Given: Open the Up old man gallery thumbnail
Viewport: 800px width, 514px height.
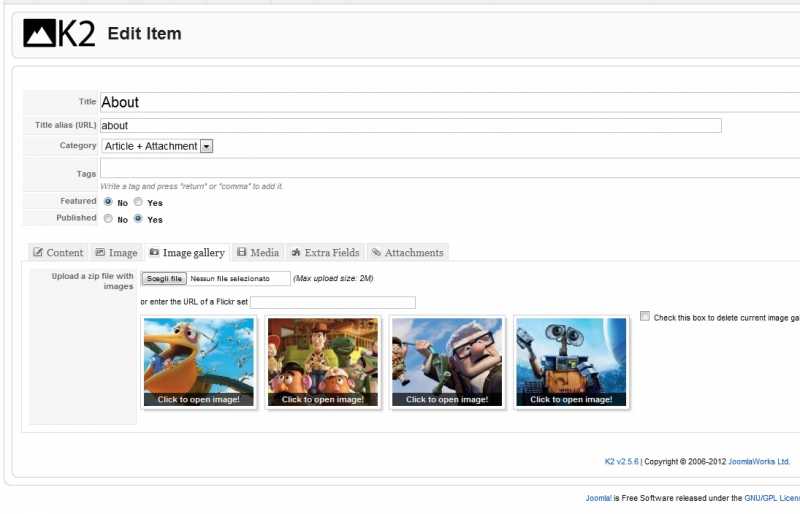Looking at the screenshot, I should (447, 362).
